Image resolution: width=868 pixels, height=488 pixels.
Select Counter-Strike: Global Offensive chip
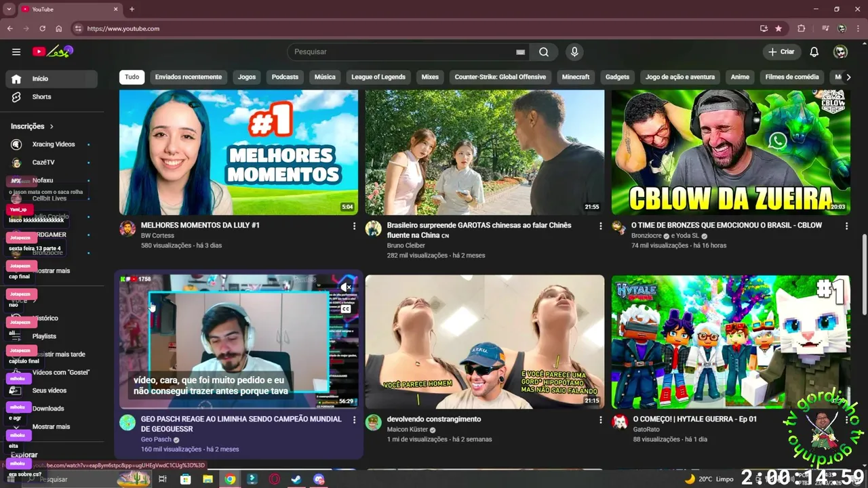[x=500, y=77]
